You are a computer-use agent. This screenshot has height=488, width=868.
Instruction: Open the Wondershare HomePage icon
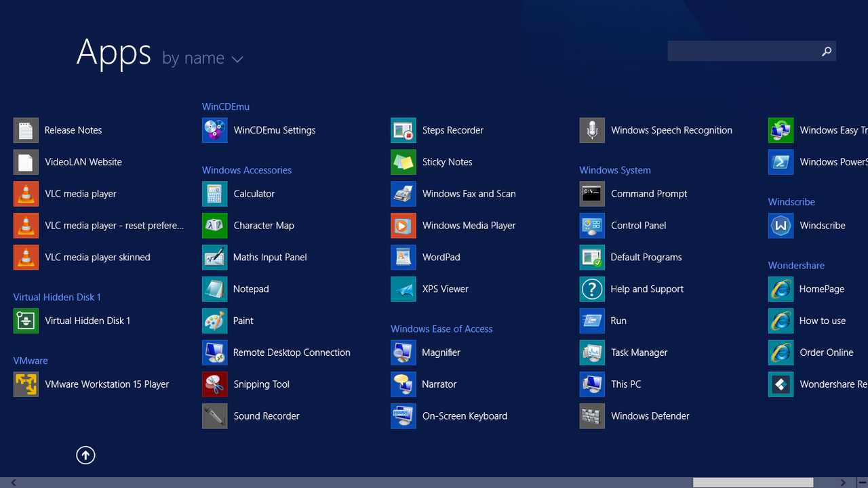click(x=781, y=289)
